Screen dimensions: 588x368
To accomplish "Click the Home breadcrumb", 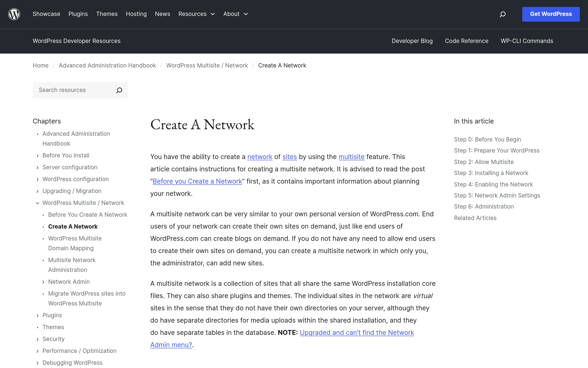I will tap(41, 66).
